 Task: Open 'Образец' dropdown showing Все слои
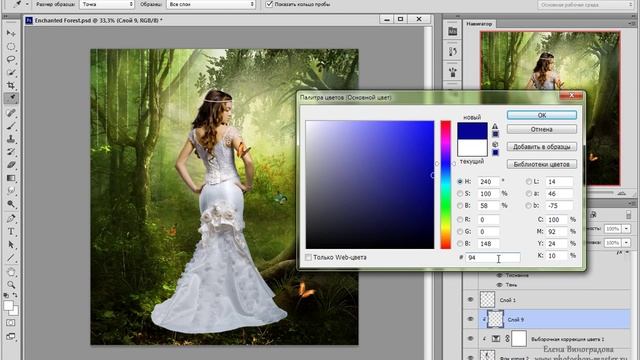(x=211, y=4)
